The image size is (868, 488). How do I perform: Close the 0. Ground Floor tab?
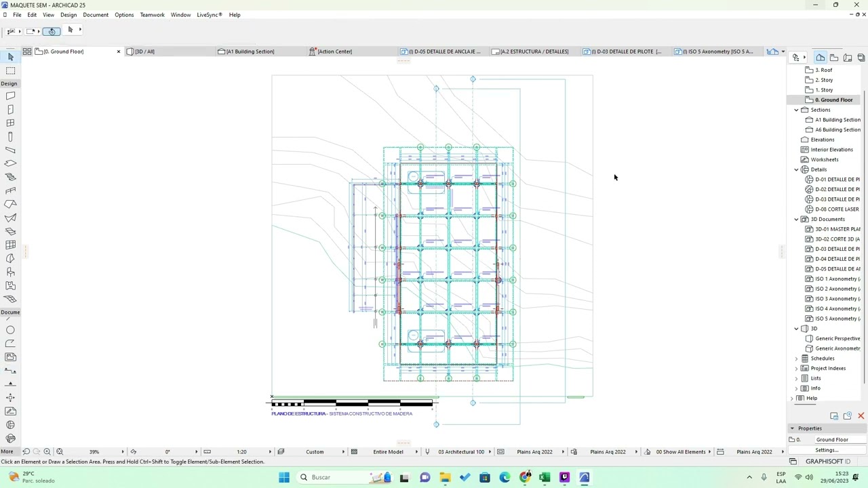(119, 52)
